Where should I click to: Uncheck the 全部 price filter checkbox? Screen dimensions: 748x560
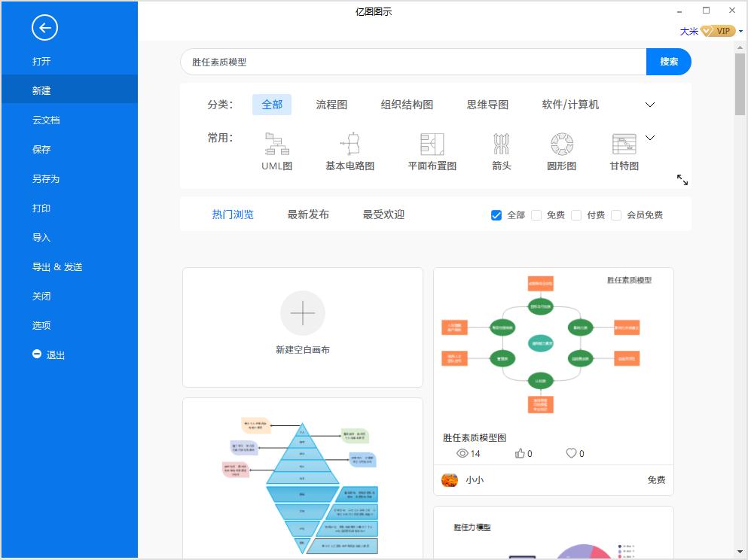[496, 215]
